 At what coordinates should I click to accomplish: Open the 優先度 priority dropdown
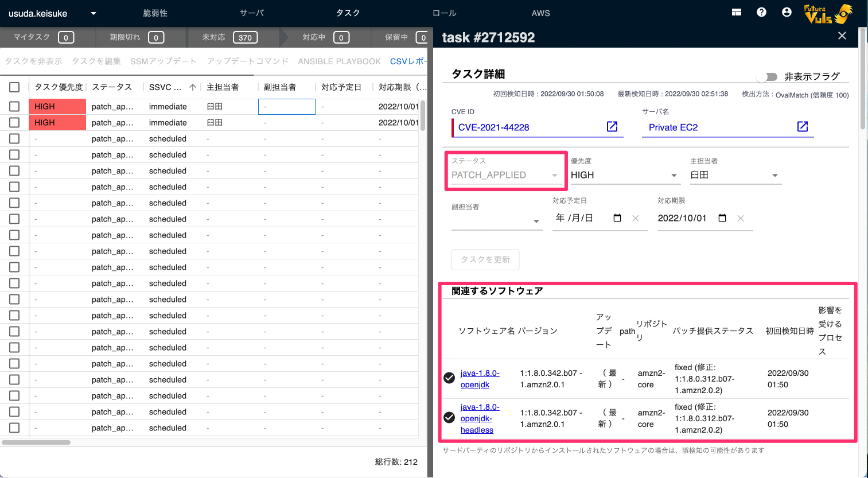coord(672,175)
